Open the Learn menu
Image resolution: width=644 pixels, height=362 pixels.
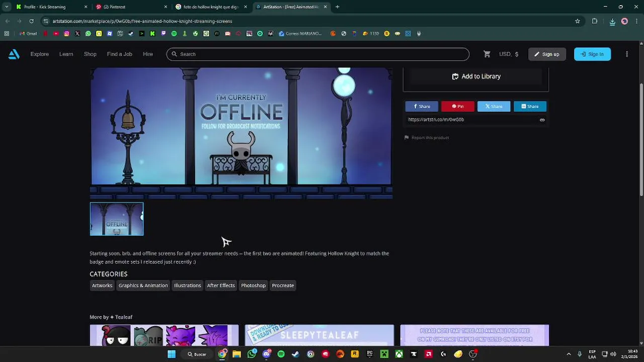(x=66, y=54)
